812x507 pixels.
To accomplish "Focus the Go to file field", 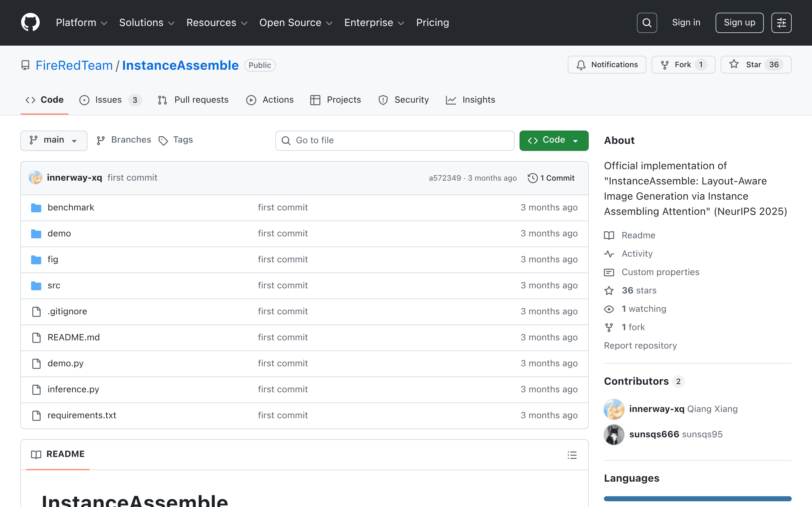I will click(x=395, y=140).
